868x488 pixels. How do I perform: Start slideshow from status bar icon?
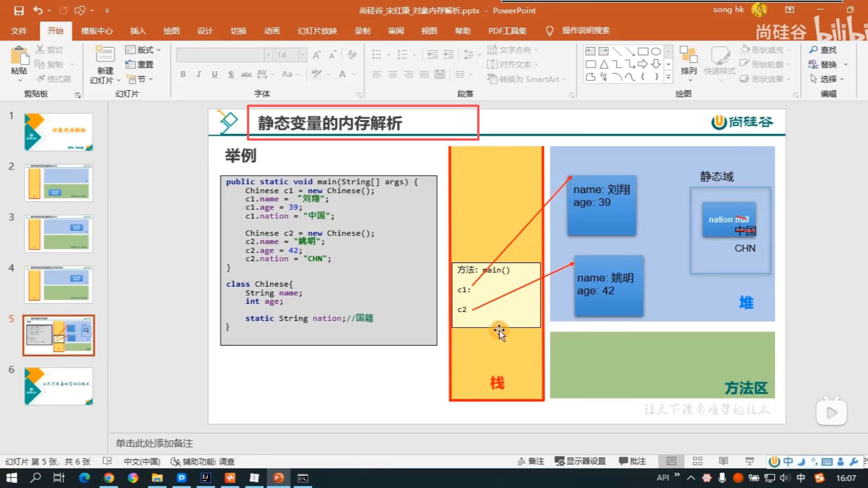pyautogui.click(x=750, y=461)
